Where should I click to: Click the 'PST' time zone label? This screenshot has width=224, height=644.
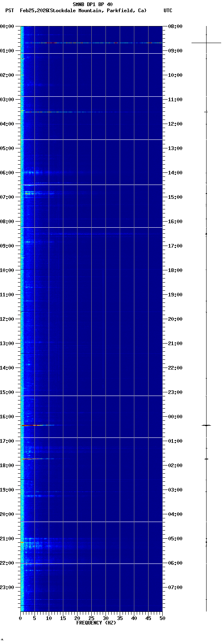pos(10,11)
